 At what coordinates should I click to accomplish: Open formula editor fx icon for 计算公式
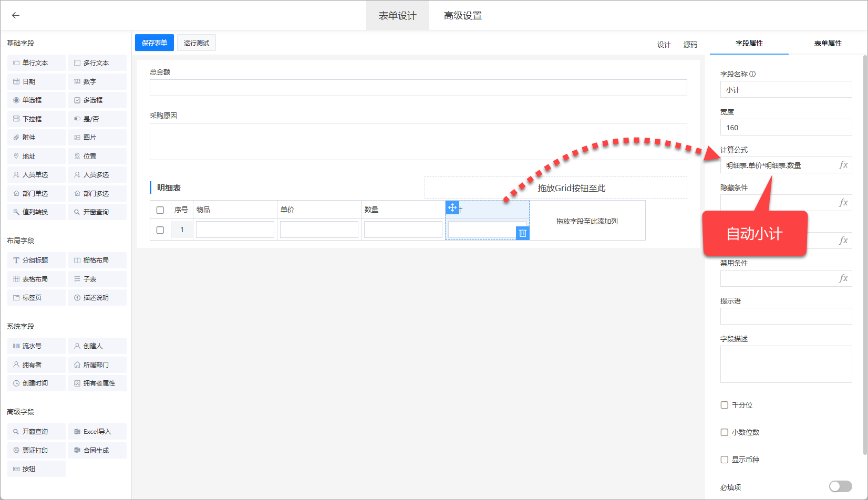pyautogui.click(x=843, y=165)
